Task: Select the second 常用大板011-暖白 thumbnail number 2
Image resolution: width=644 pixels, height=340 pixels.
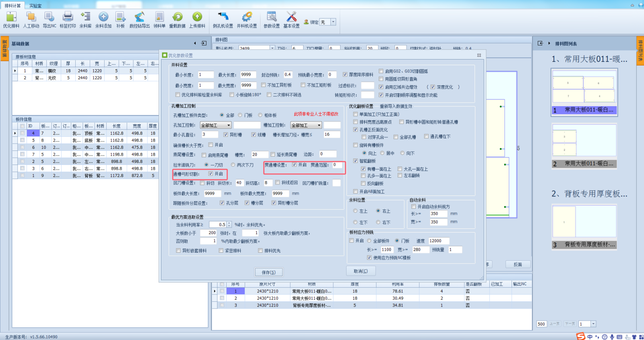Action: [x=584, y=146]
